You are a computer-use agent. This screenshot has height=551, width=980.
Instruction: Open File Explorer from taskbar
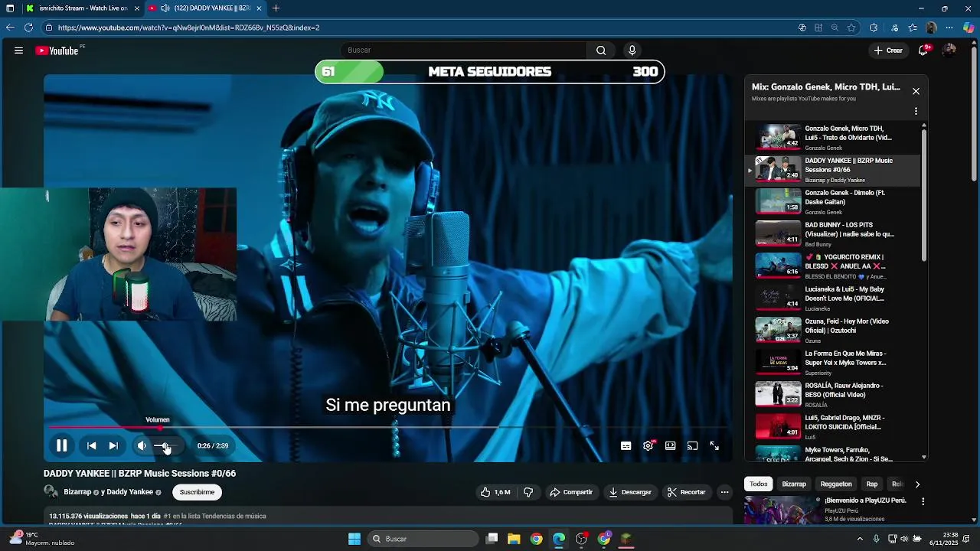click(x=514, y=539)
